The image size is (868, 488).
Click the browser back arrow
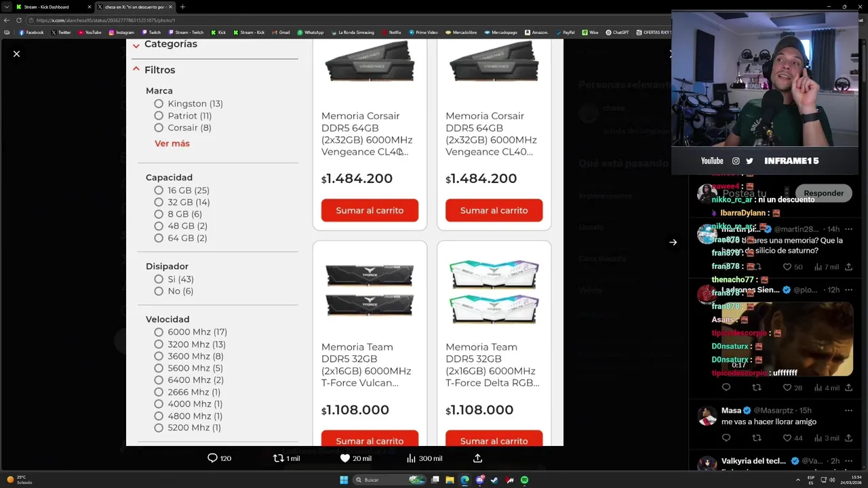(x=7, y=20)
